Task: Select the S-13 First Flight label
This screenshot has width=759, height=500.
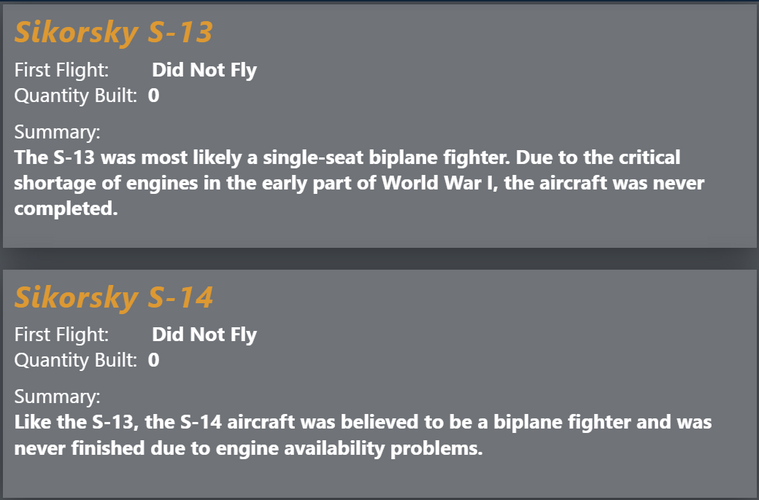Action: [x=61, y=70]
